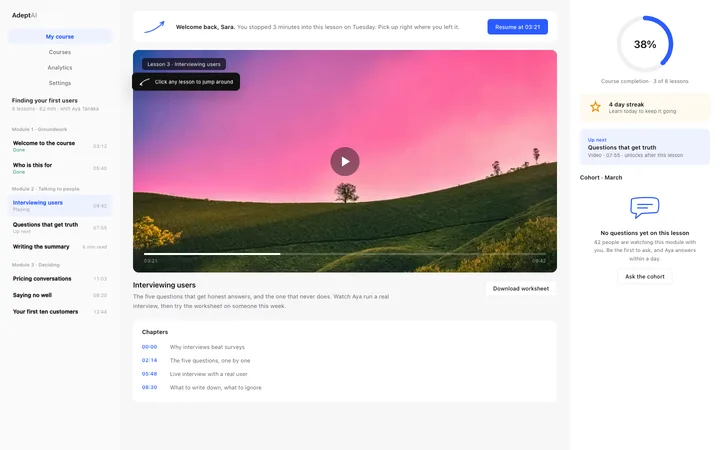Click the Module 1 Groundwork heading
The image size is (720, 450).
tap(39, 129)
